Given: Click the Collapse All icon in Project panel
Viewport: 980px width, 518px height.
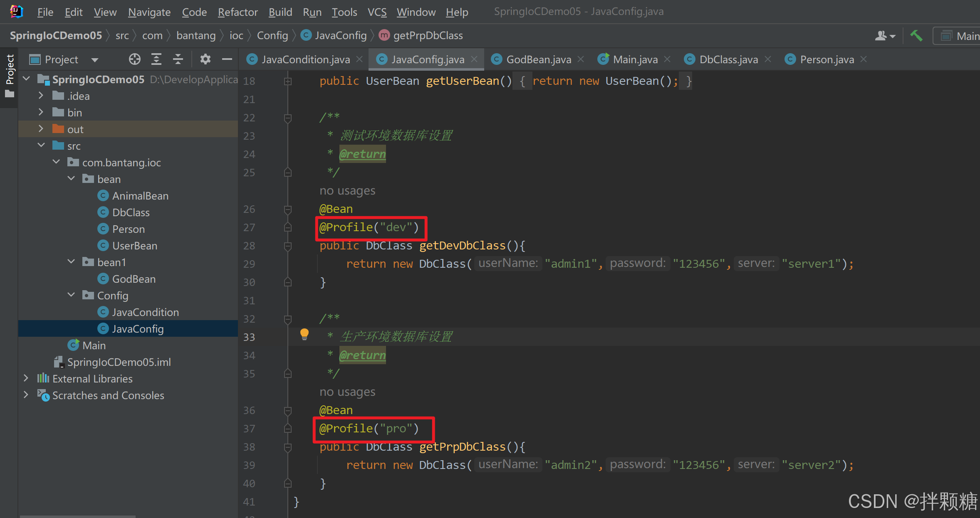Looking at the screenshot, I should pos(178,59).
